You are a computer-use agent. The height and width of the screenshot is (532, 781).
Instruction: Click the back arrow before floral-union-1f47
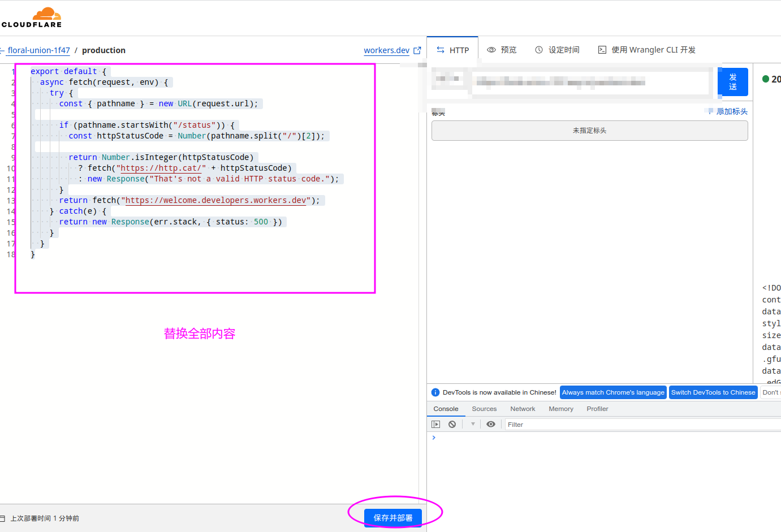click(x=2, y=50)
